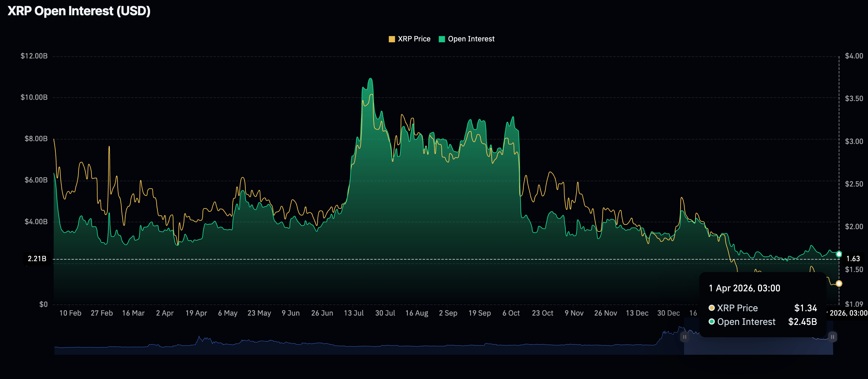Click the $4.00 right price axis label
Screen dimensions: 868x379
pos(854,56)
